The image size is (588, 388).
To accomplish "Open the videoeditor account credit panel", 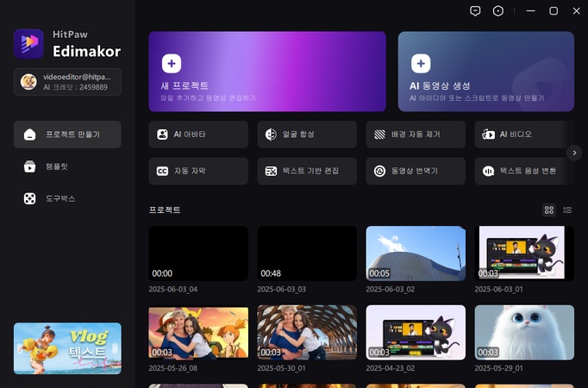I will (x=67, y=82).
